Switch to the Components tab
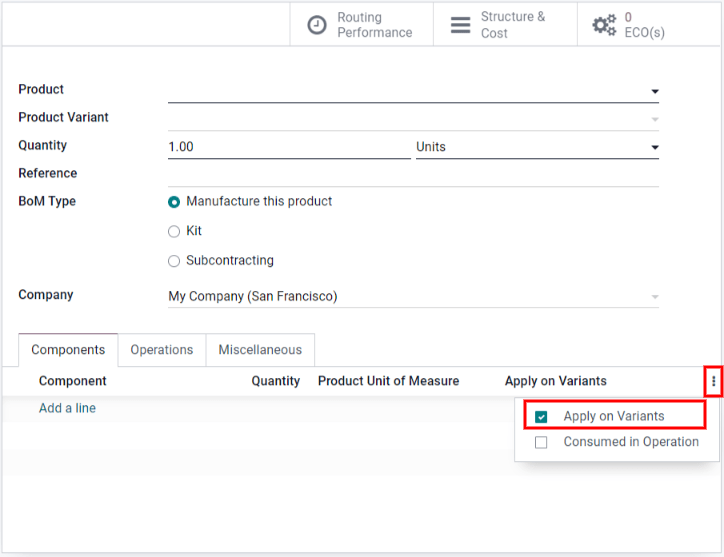 pyautogui.click(x=68, y=350)
